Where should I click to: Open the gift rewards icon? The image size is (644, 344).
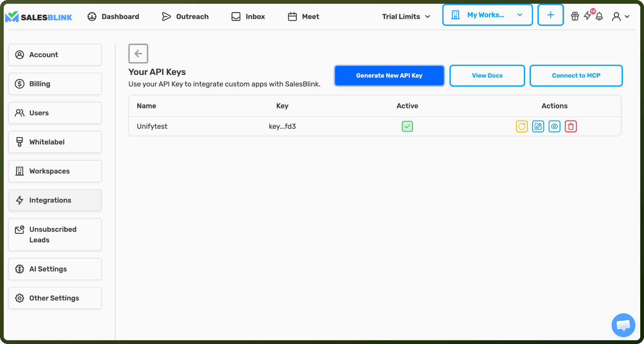point(575,16)
